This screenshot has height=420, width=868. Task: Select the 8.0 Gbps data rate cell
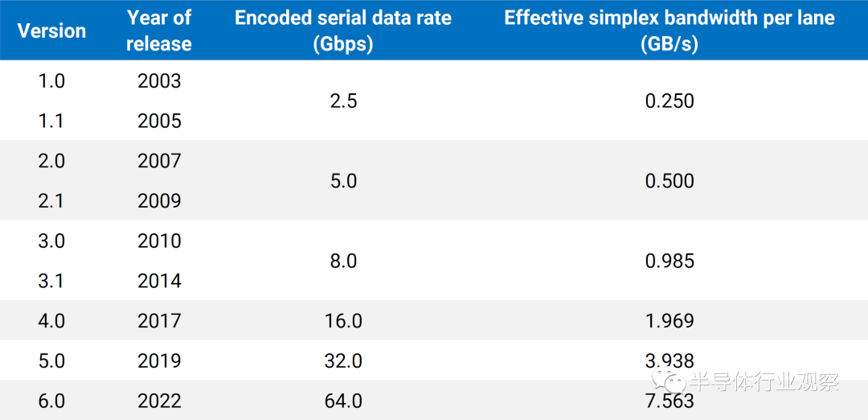(x=343, y=261)
